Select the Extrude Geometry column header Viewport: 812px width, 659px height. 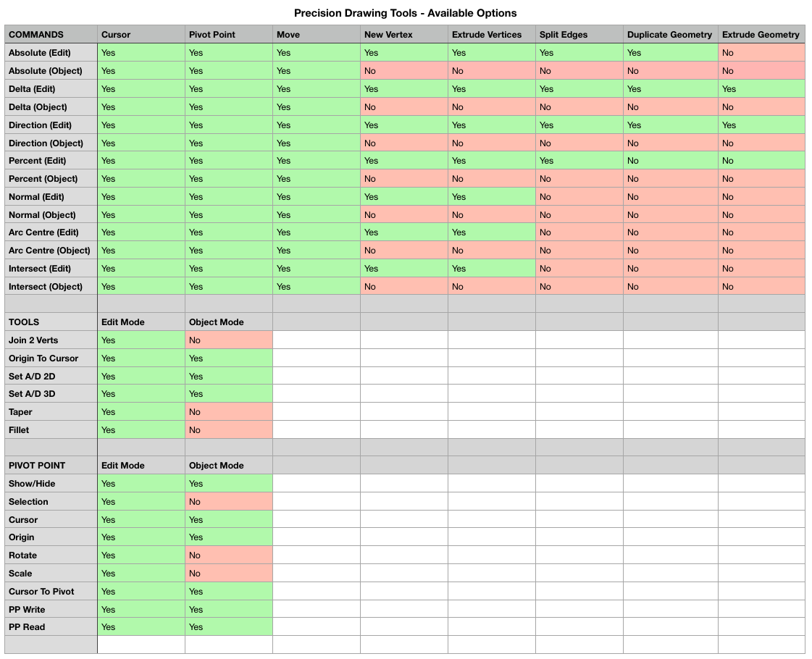tap(761, 35)
